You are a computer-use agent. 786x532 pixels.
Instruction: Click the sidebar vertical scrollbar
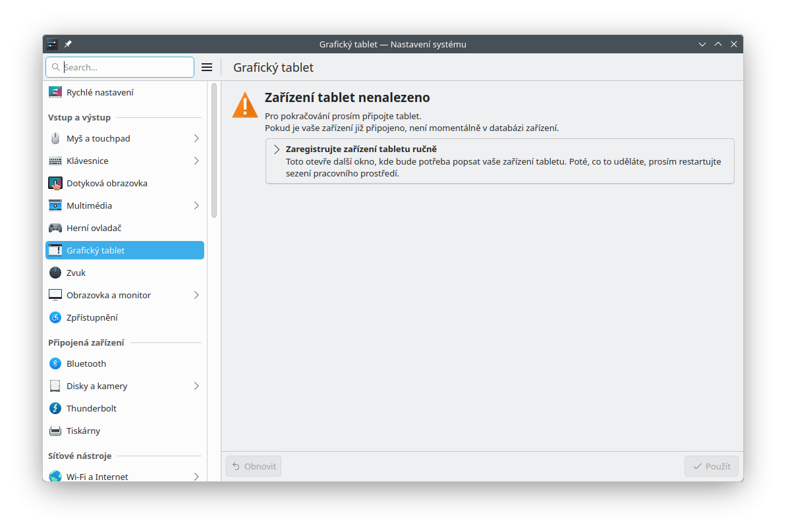[214, 151]
